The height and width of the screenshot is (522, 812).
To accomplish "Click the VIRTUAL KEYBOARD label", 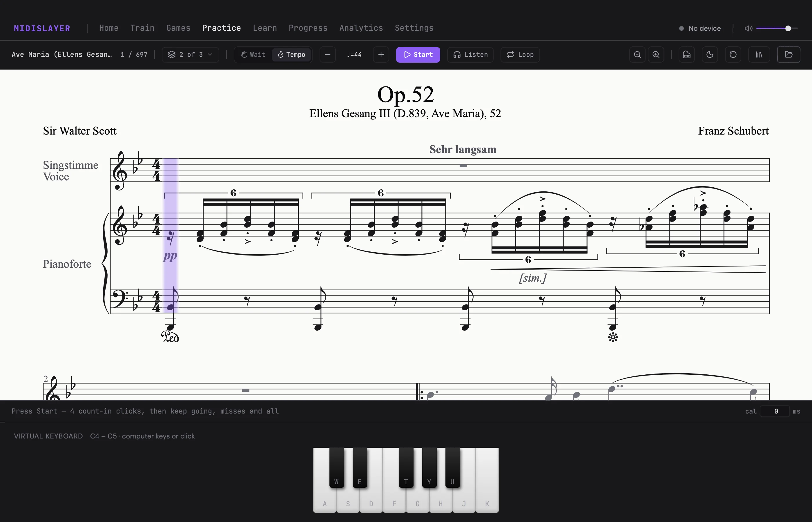I will (48, 436).
